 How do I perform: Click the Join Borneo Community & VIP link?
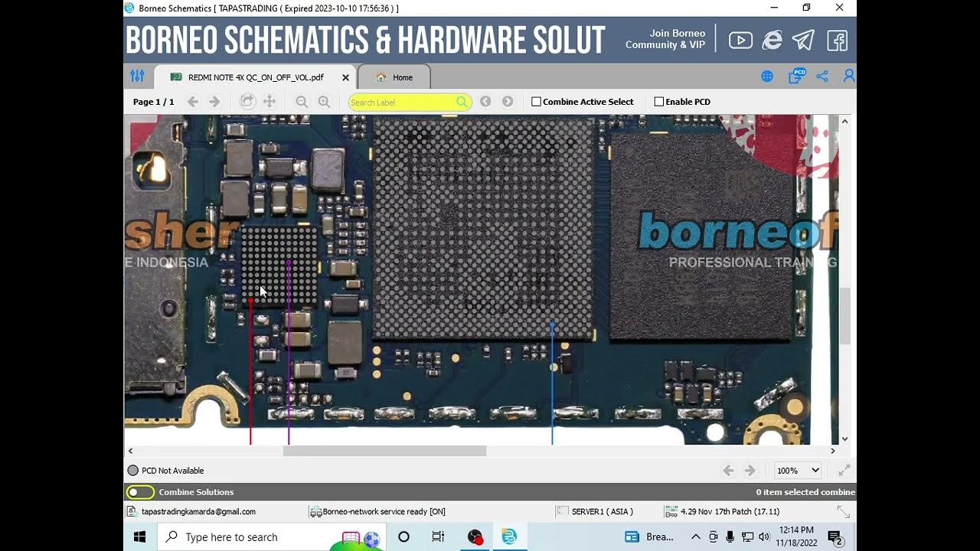665,39
